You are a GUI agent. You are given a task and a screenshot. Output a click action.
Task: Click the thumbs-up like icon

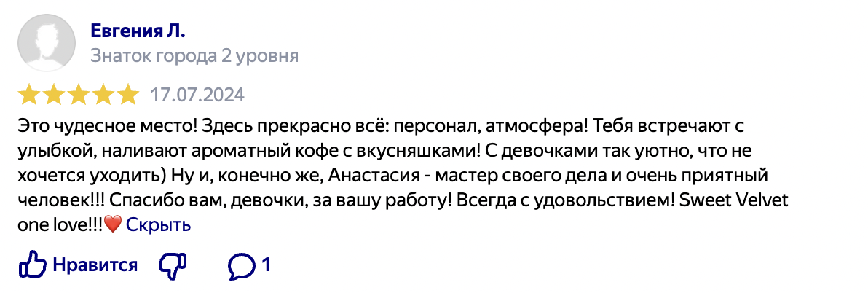[33, 265]
